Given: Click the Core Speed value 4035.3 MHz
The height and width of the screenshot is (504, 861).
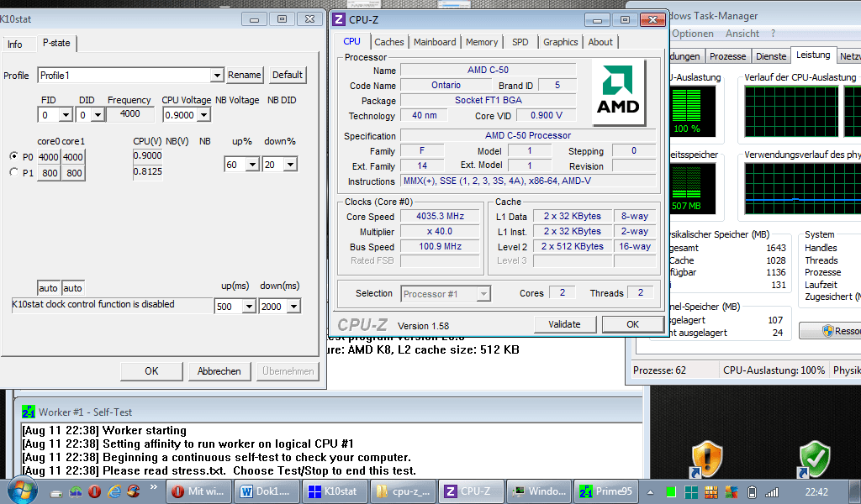Looking at the screenshot, I should pos(440,216).
